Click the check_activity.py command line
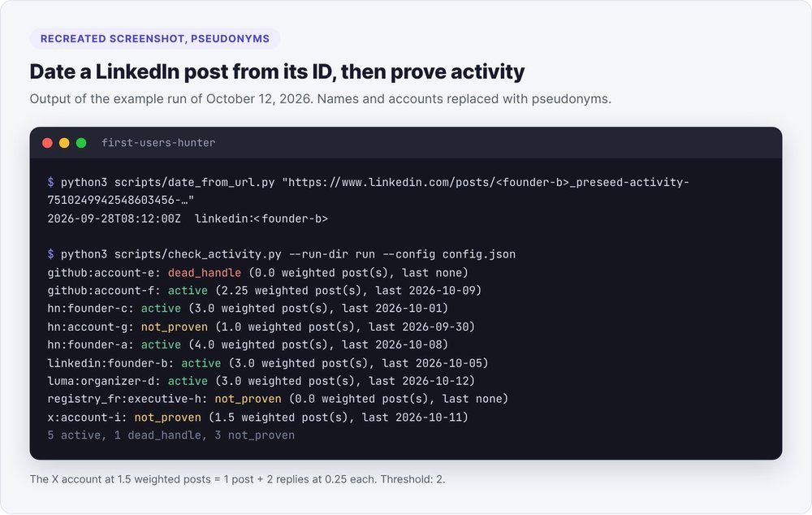 click(x=281, y=254)
